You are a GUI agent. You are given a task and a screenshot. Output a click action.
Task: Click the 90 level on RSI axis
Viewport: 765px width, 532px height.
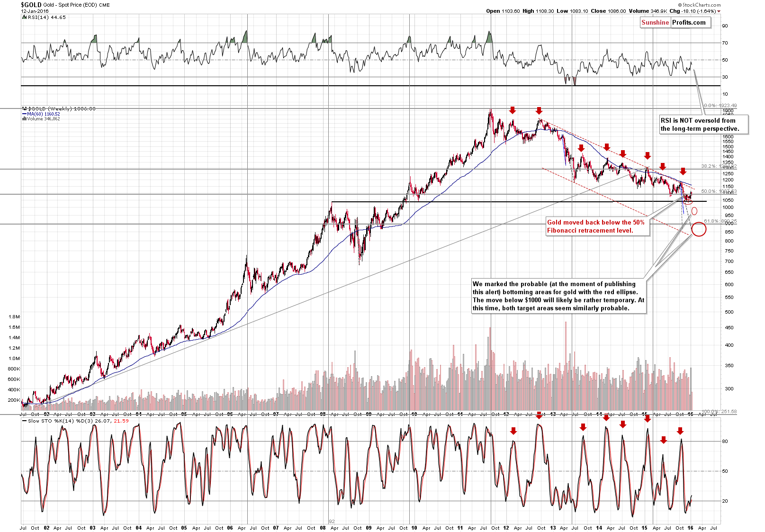point(725,26)
